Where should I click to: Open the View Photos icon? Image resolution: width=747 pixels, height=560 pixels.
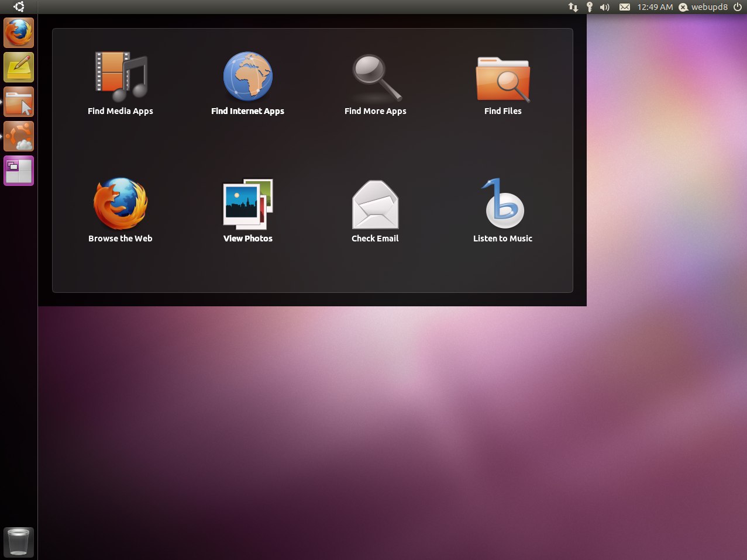coord(248,204)
